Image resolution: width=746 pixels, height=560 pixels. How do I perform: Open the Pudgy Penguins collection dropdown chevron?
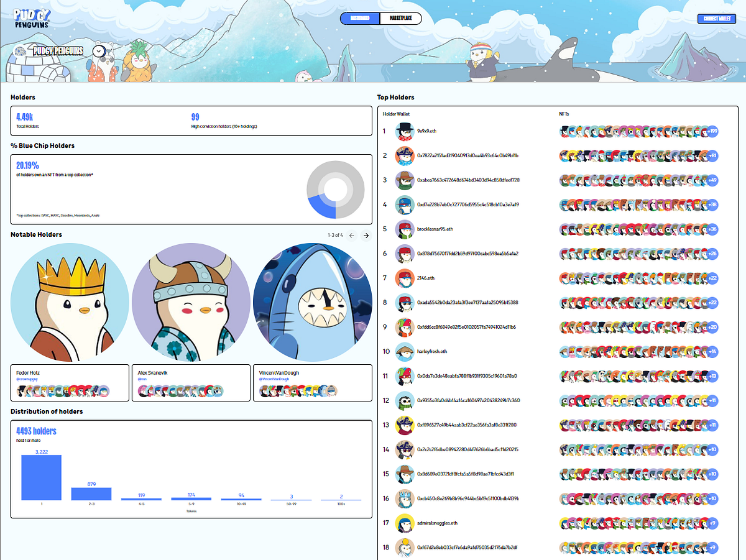[x=99, y=52]
